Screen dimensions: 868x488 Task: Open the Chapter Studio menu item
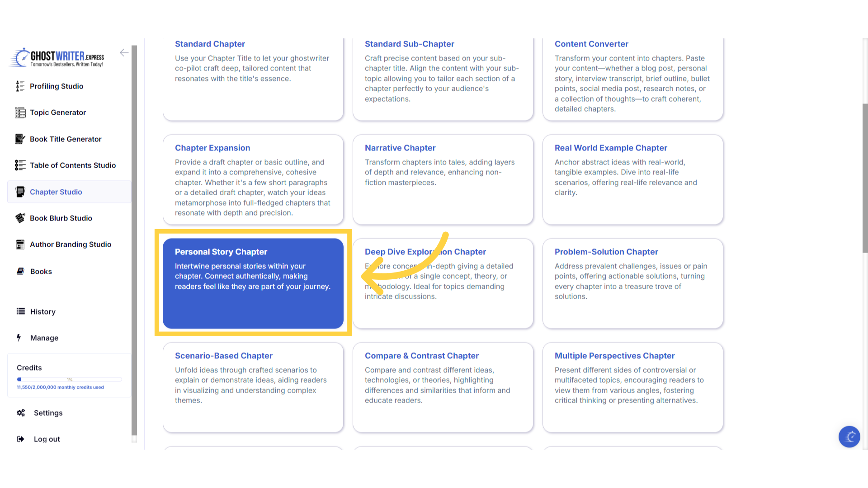point(56,192)
